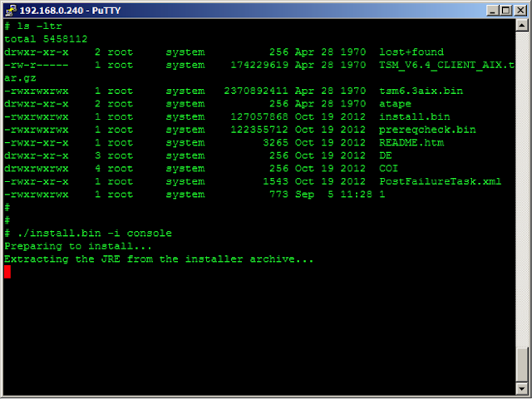Maximize the PuTTY window

click(x=506, y=11)
